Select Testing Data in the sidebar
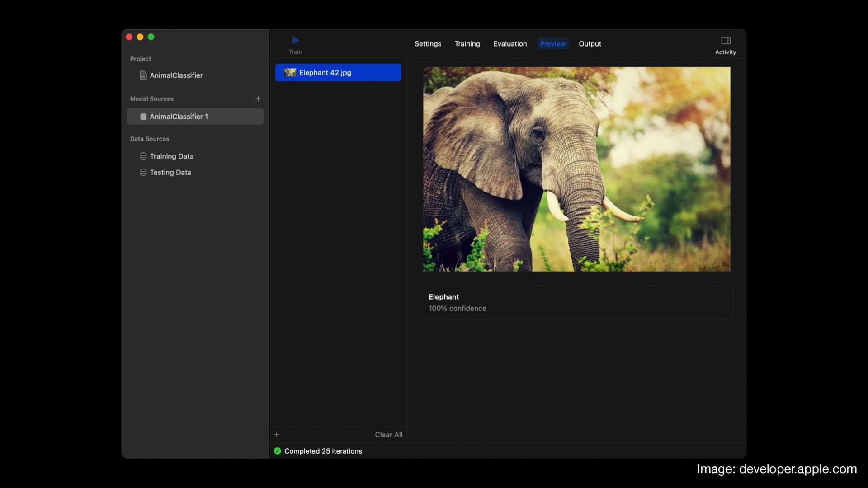 pyautogui.click(x=170, y=173)
